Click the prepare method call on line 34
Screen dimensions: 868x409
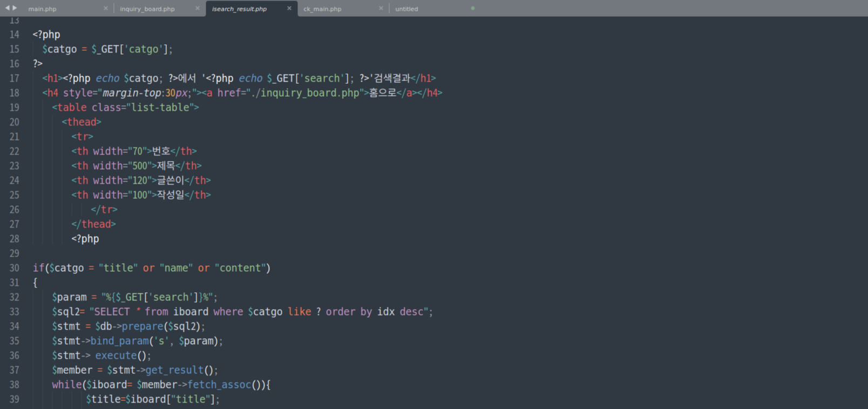143,326
